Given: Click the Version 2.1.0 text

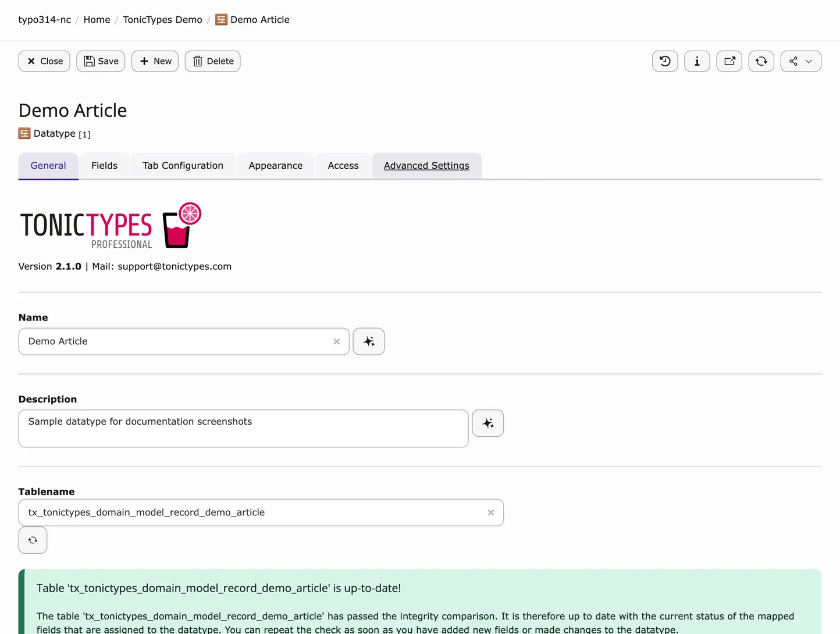Looking at the screenshot, I should (x=50, y=266).
